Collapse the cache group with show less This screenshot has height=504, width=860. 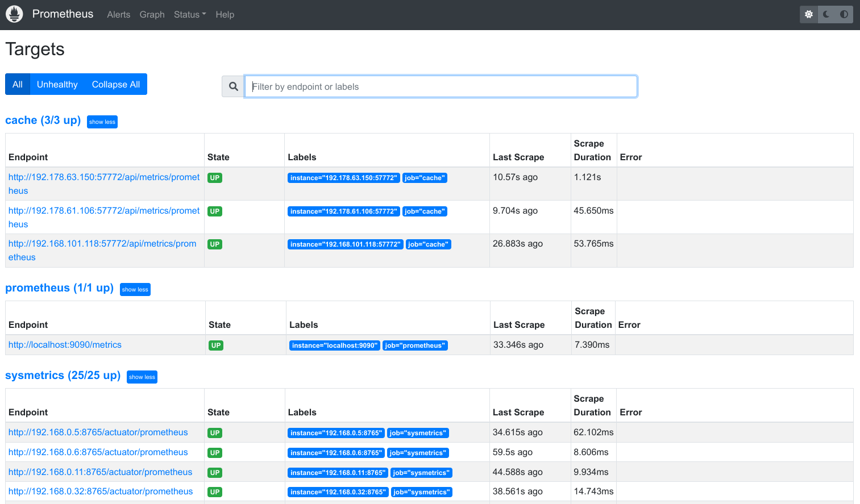102,122
